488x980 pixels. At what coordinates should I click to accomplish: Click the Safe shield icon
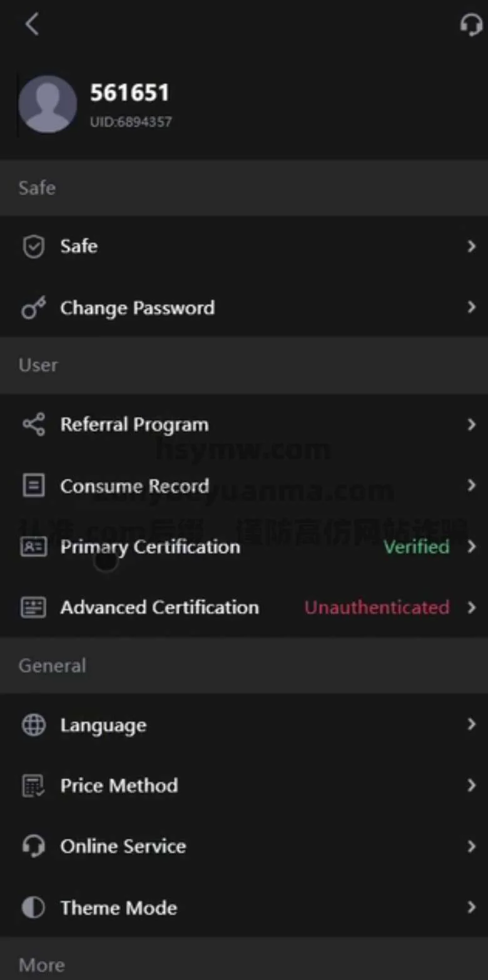(x=33, y=246)
